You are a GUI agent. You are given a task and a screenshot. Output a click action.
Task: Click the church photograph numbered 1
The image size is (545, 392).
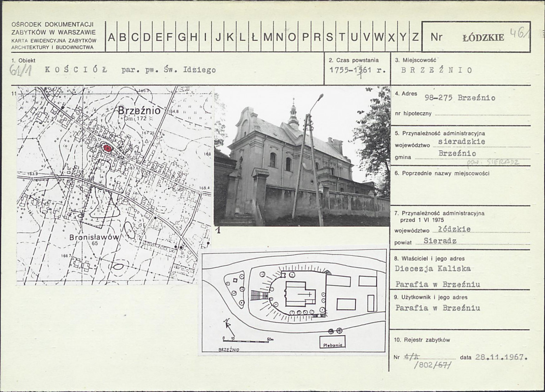tap(302, 157)
